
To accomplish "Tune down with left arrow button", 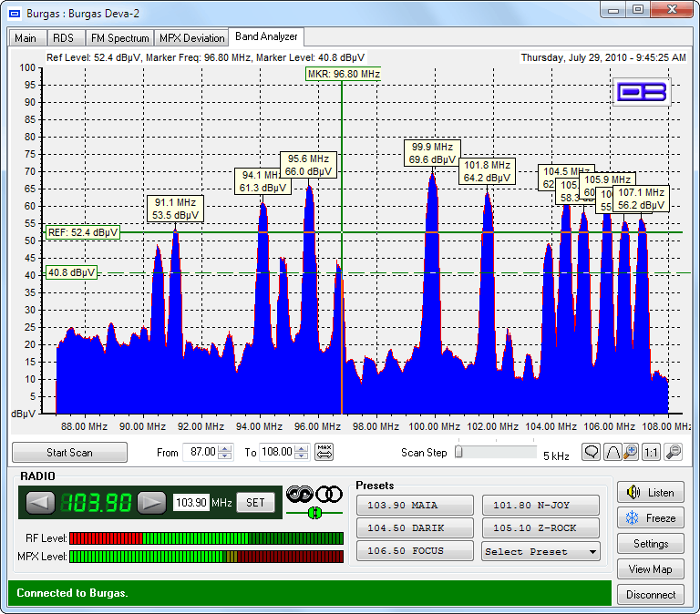I will [40, 503].
